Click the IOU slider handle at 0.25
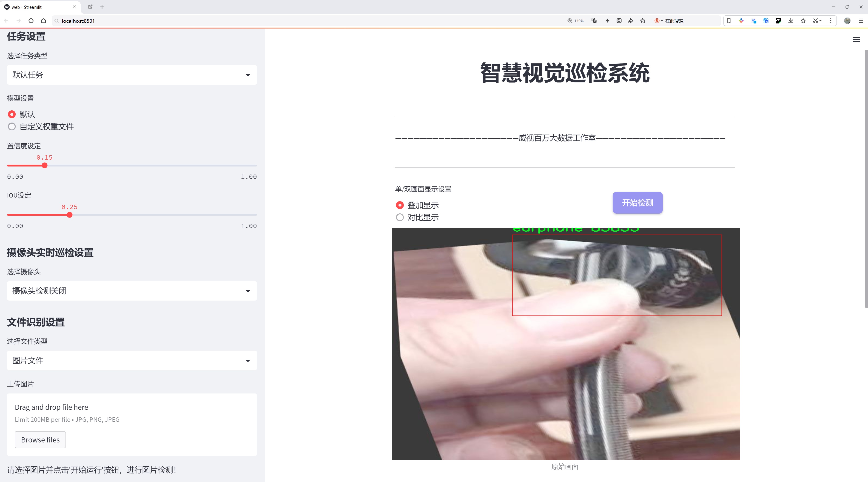 70,215
